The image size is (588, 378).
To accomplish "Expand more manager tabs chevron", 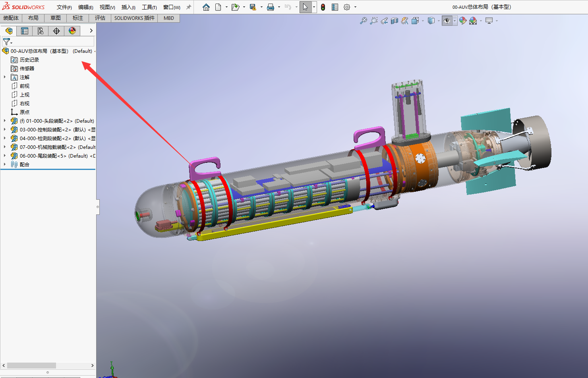I will click(x=91, y=31).
